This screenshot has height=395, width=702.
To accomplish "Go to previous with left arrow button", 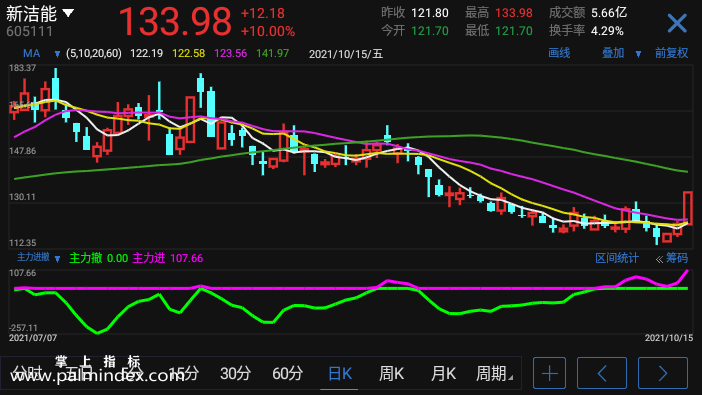I will 602,373.
